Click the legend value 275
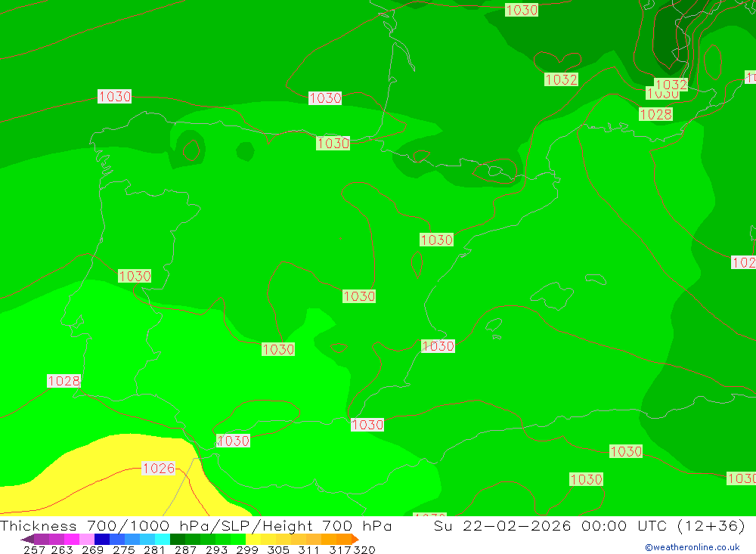Image resolution: width=756 pixels, height=554 pixels. coord(123,549)
